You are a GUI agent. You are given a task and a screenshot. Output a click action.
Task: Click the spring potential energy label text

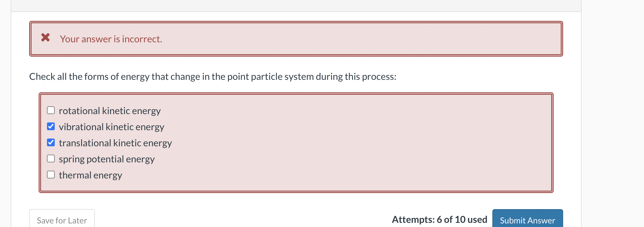click(x=106, y=159)
